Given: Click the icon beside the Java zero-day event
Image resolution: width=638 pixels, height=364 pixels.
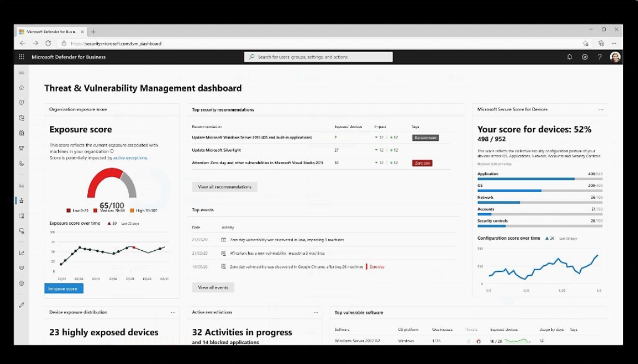Looking at the screenshot, I should tap(223, 240).
